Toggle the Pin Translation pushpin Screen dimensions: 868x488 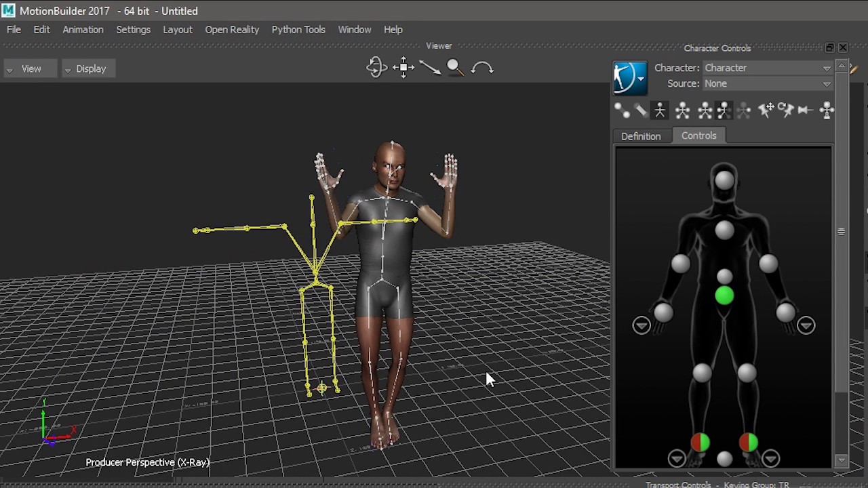pos(766,110)
